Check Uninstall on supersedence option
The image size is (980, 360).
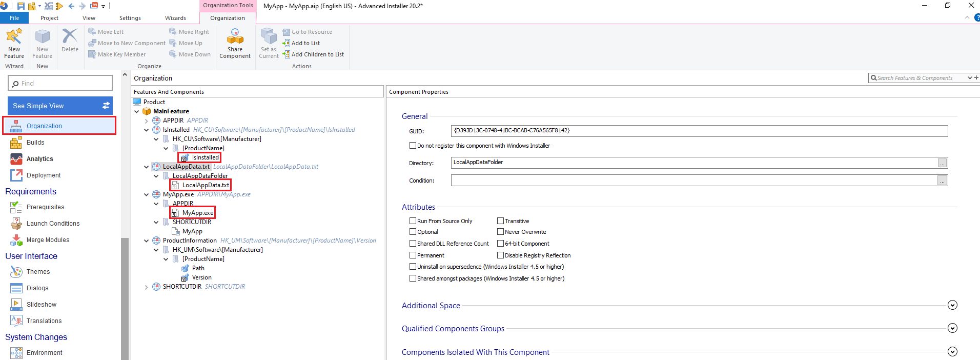click(413, 267)
